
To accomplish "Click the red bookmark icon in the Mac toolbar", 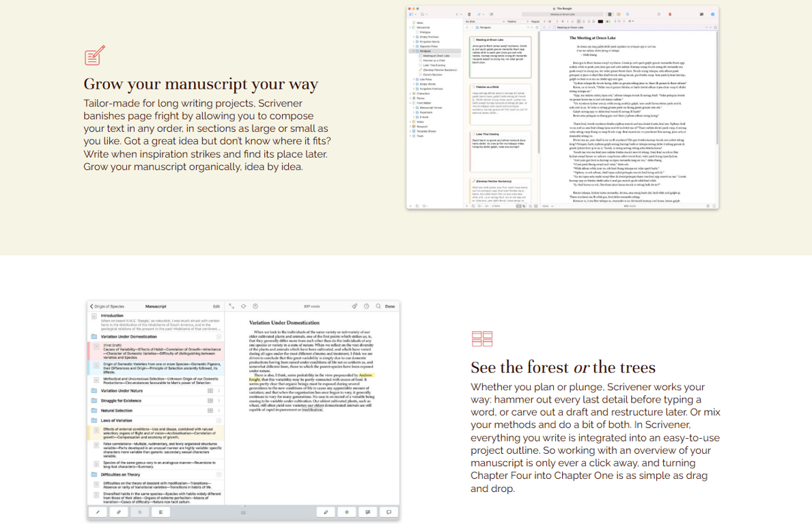I will [x=669, y=14].
